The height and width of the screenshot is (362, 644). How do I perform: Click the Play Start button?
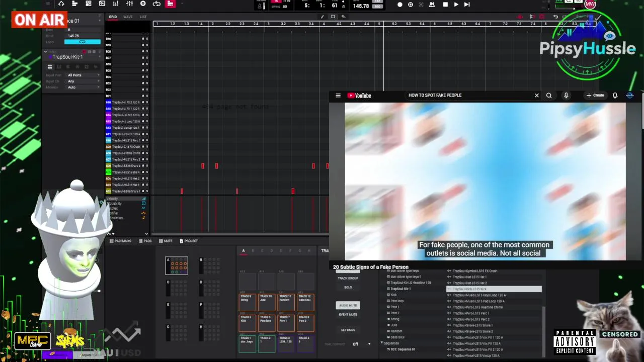pos(467,5)
